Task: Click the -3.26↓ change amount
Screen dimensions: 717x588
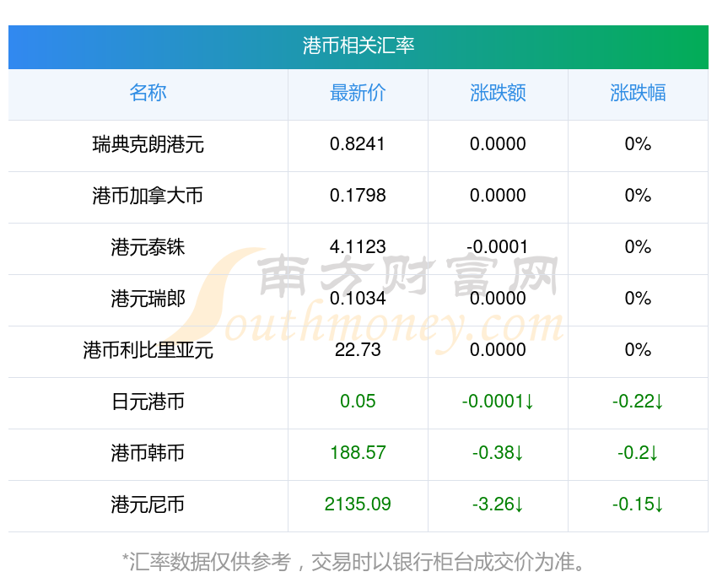Action: click(x=498, y=504)
